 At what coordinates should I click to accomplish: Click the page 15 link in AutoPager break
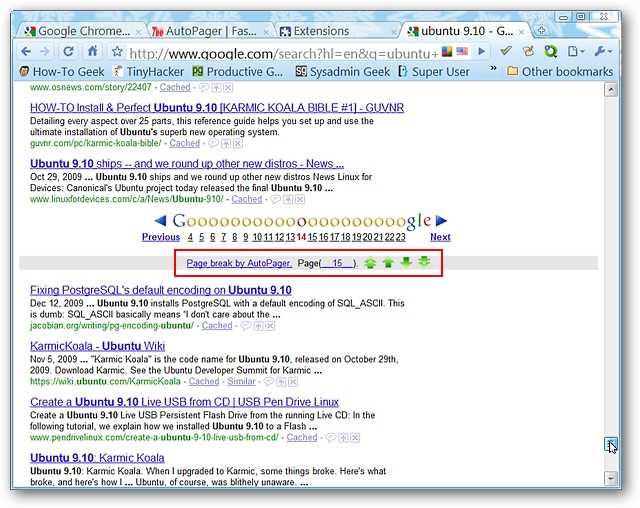338,263
